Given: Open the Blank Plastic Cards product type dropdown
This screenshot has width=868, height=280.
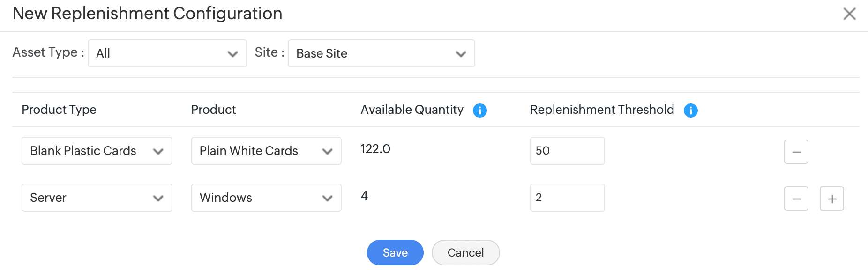Looking at the screenshot, I should pyautogui.click(x=97, y=151).
